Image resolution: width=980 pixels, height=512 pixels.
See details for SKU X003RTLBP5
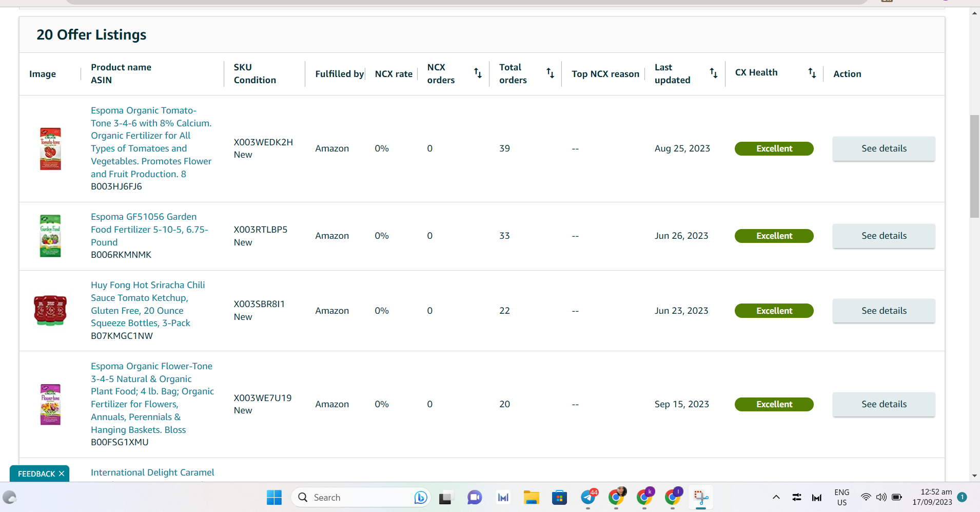[x=884, y=236]
